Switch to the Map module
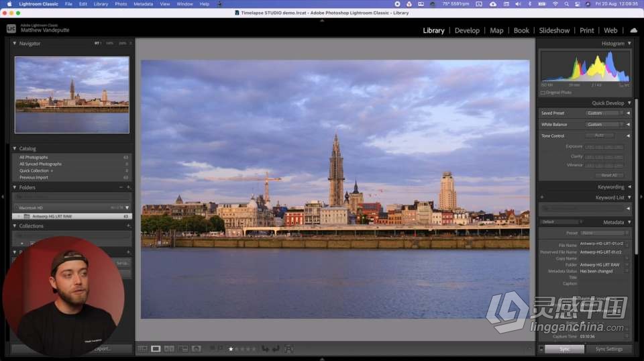Viewport: 644px width, 361px height. 496,30
